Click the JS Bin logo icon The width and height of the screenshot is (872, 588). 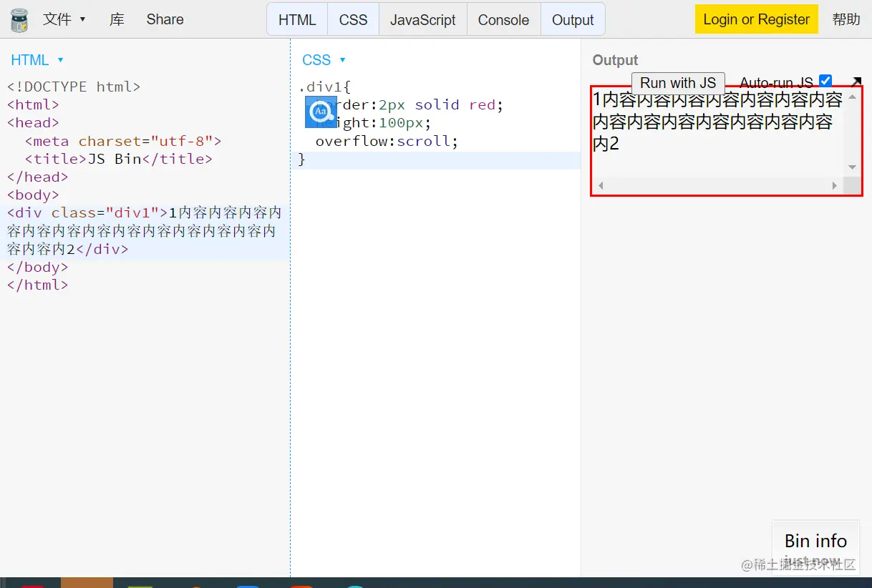[19, 20]
